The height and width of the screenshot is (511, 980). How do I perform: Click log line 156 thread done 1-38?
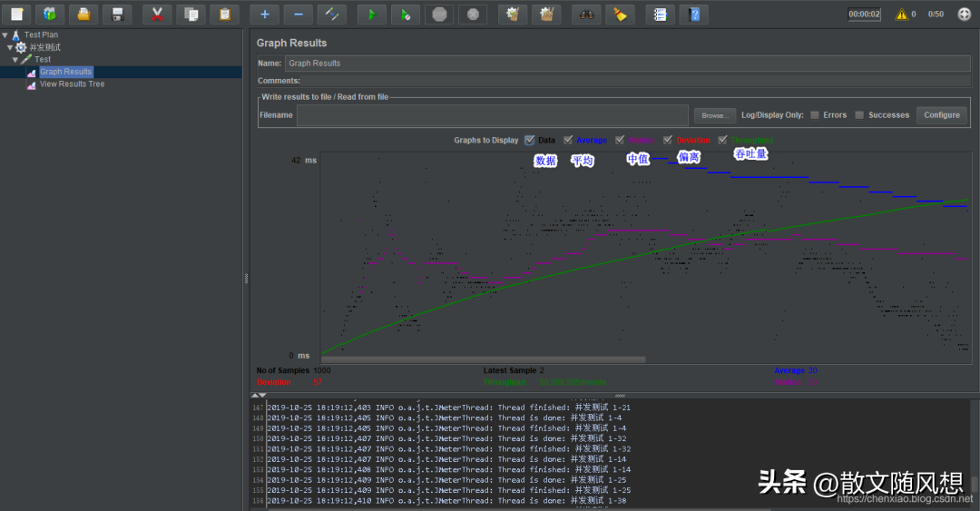(x=446, y=500)
